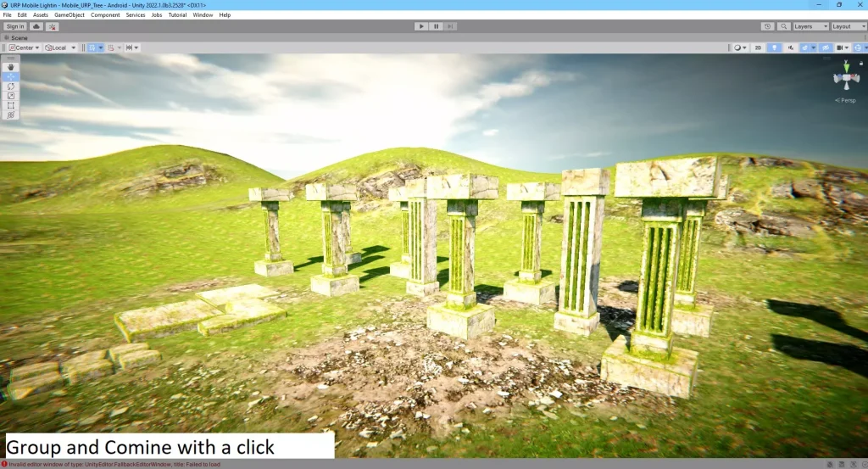Open Undo History from toolbar
The width and height of the screenshot is (868, 469).
(x=767, y=26)
